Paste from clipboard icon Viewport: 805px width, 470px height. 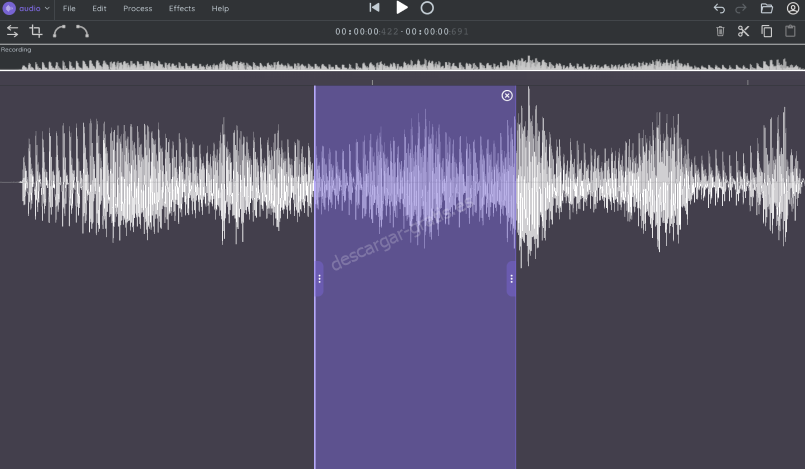click(x=791, y=31)
